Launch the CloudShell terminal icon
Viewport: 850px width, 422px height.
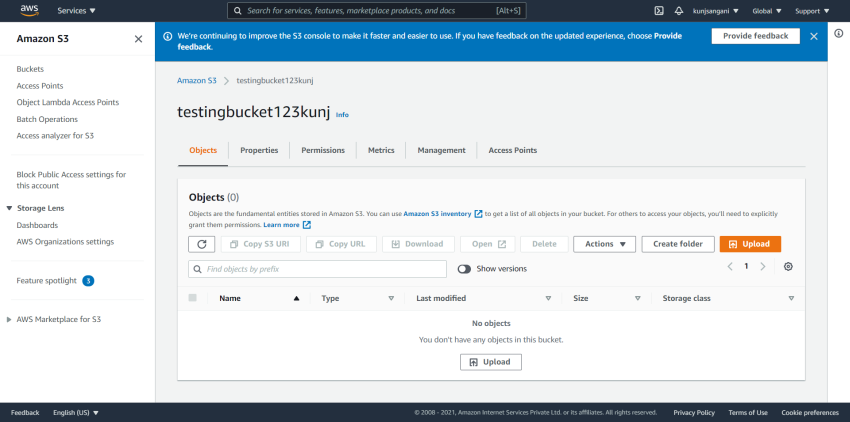pos(659,11)
